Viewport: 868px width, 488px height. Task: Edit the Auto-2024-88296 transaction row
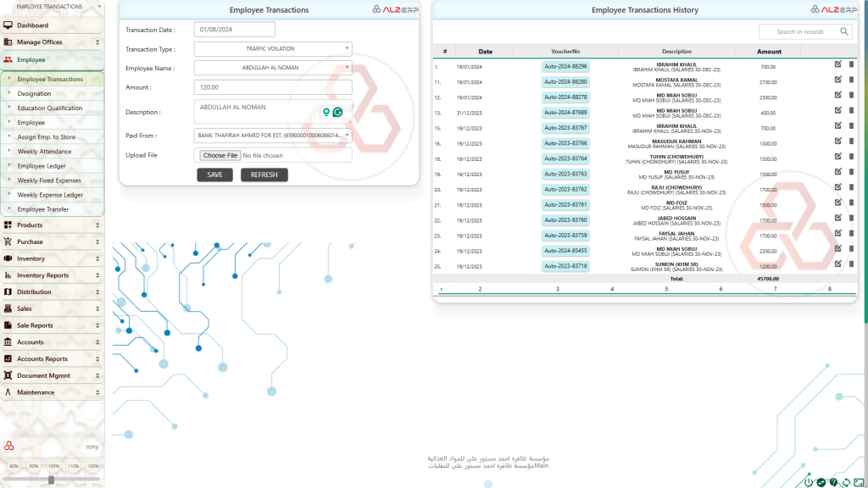click(x=838, y=64)
